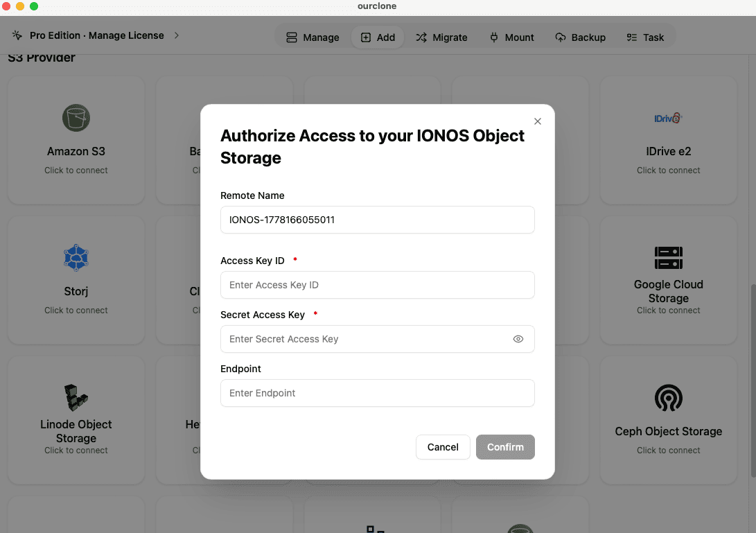The width and height of the screenshot is (756, 533).
Task: Click the IDrive e2 label
Action: (668, 152)
